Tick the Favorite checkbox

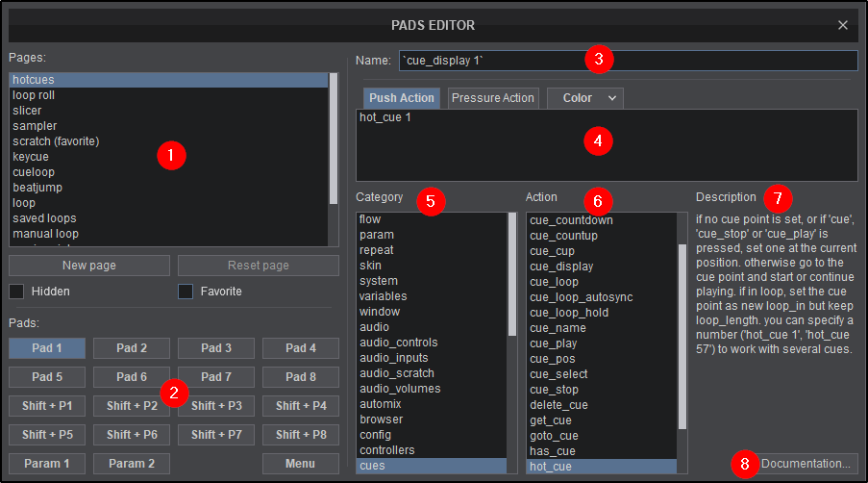[x=186, y=291]
